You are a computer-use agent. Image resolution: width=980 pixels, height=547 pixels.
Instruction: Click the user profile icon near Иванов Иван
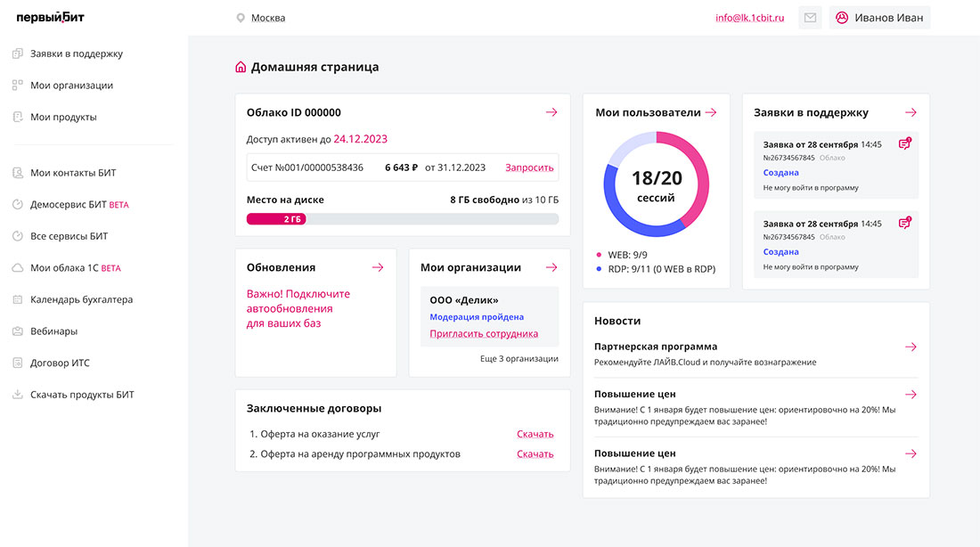pos(842,18)
